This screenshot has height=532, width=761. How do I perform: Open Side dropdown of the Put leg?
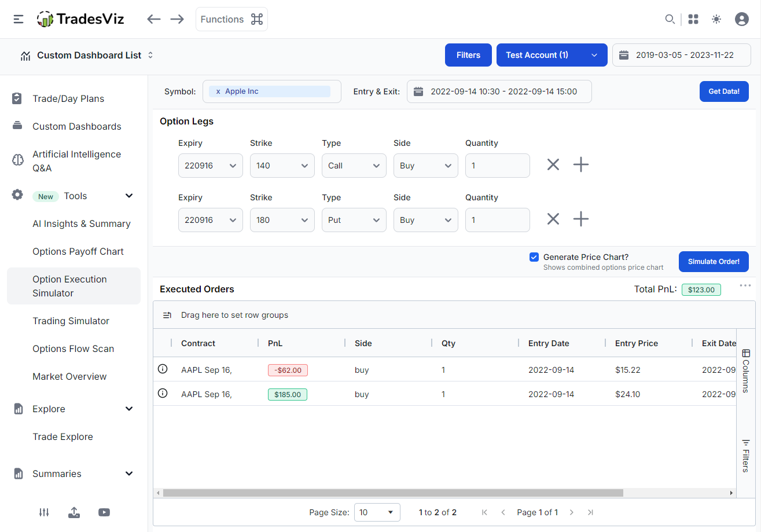coord(426,220)
